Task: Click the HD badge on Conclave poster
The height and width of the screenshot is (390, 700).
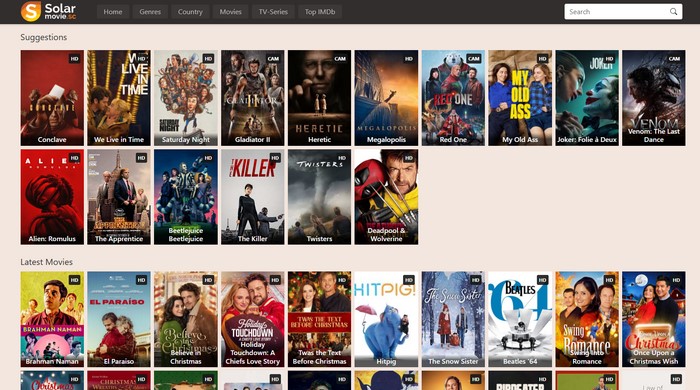Action: coord(74,58)
